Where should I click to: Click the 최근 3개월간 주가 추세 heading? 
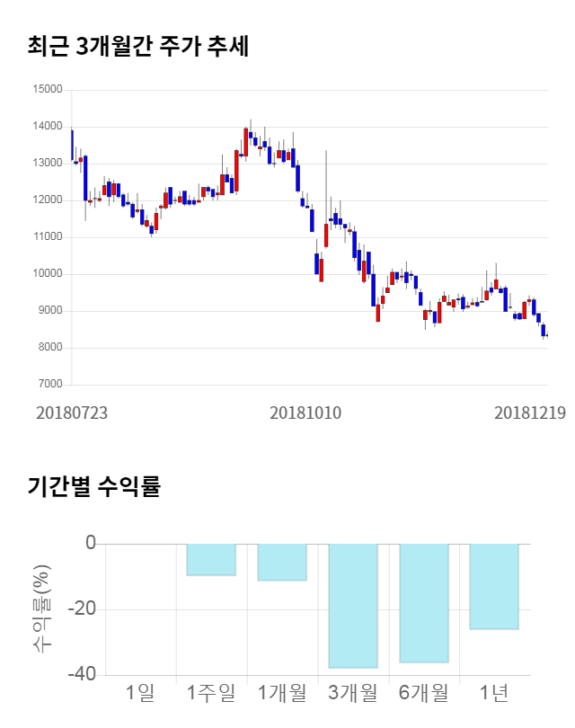(137, 45)
